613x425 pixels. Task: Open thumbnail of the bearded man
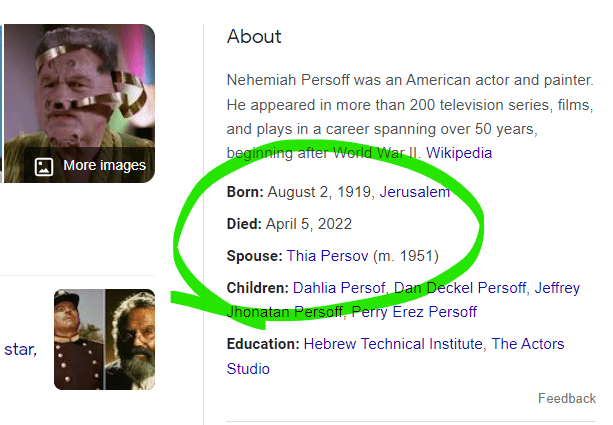click(x=130, y=339)
